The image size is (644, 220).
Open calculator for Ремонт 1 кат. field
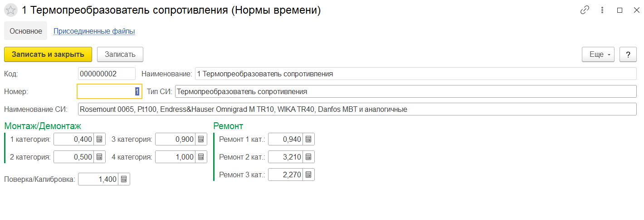point(308,139)
